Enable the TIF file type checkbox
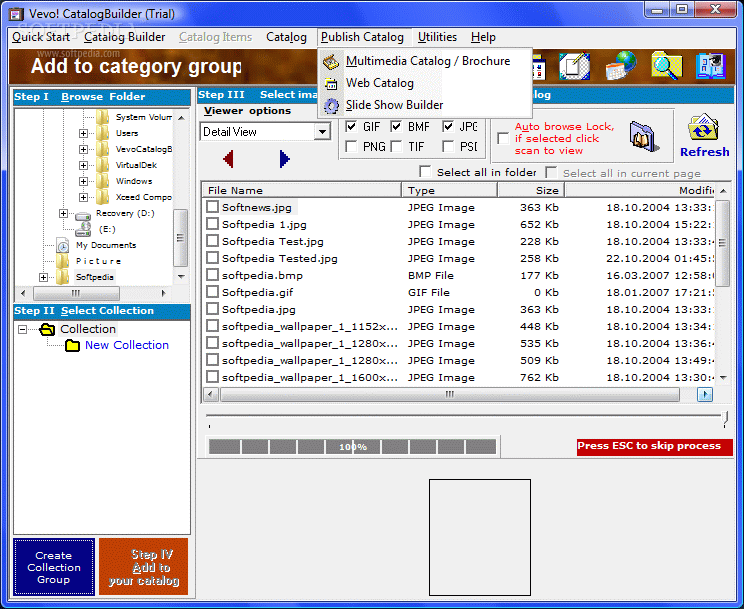 (x=396, y=146)
